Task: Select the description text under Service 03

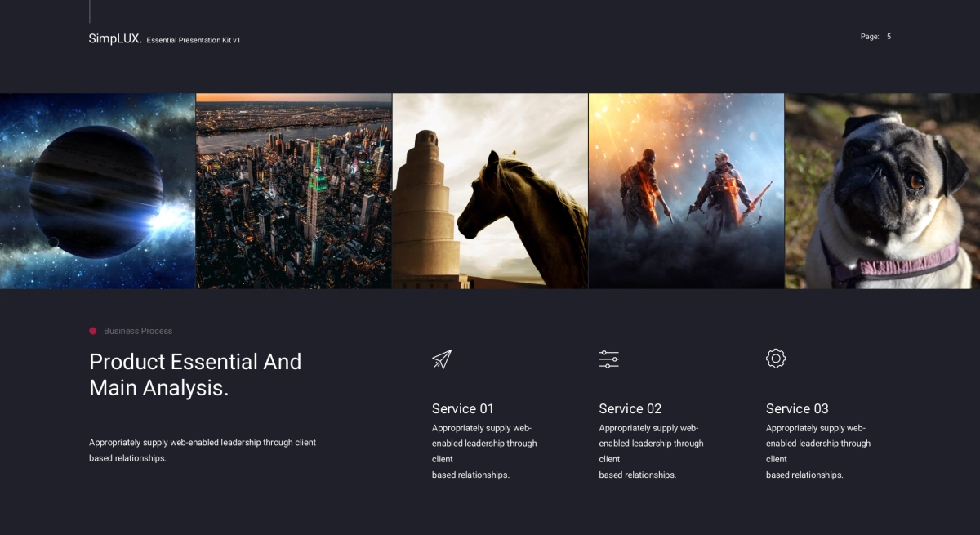Action: pyautogui.click(x=818, y=451)
